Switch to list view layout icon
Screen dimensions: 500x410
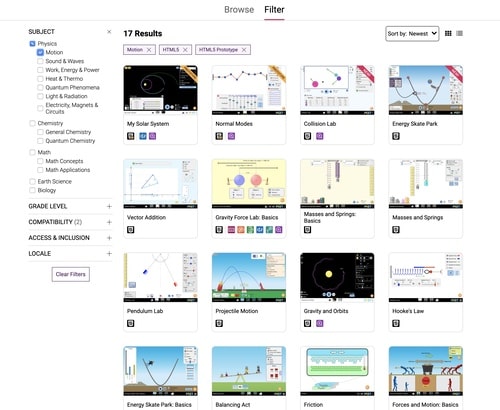[x=459, y=33]
